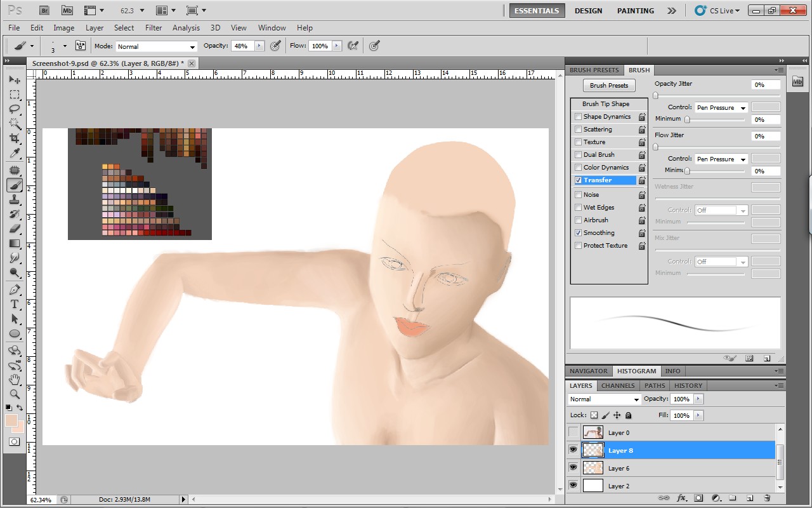
Task: Switch to the Channels tab
Action: tap(617, 385)
